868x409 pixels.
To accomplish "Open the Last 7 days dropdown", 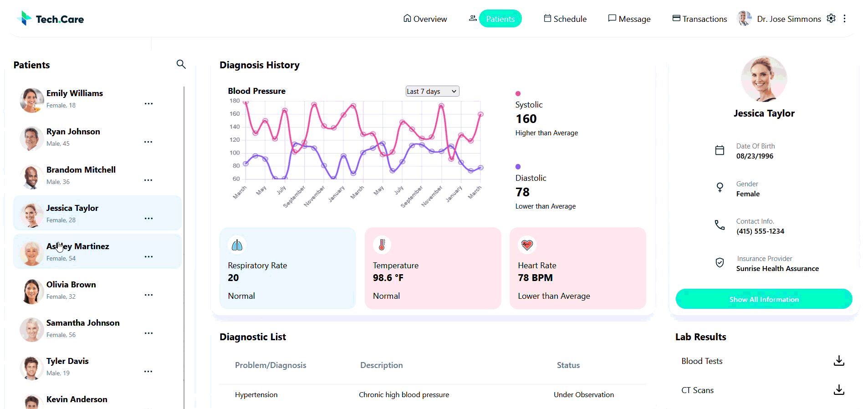I will coord(432,91).
